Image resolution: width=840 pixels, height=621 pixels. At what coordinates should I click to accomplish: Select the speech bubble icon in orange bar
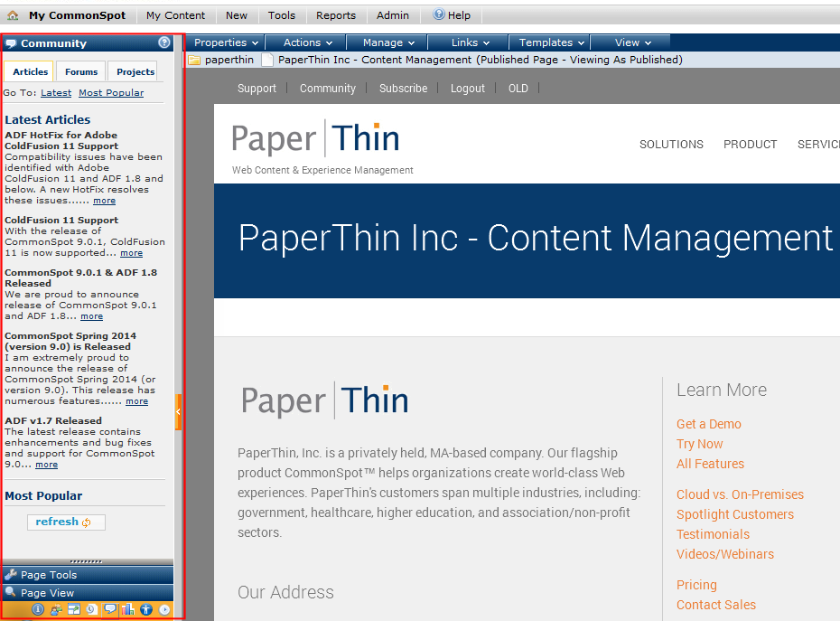[110, 609]
